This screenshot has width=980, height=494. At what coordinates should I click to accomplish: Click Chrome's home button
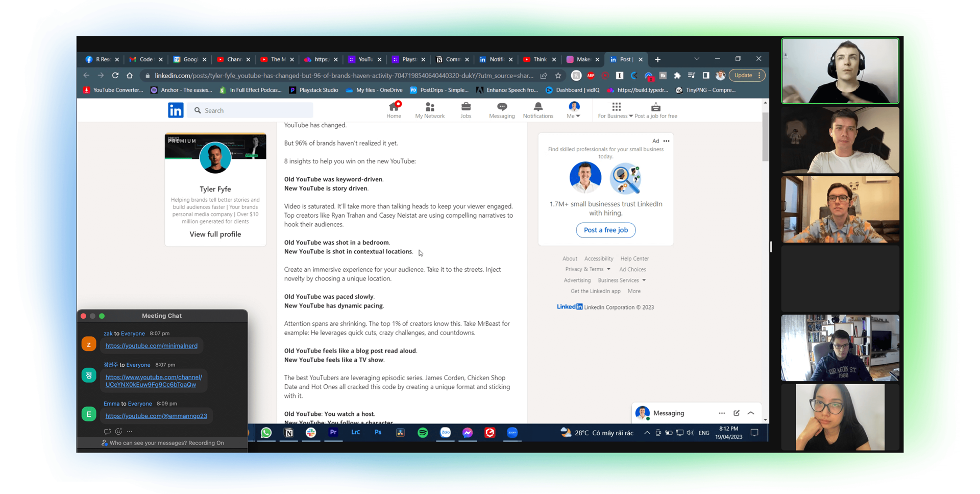point(130,76)
